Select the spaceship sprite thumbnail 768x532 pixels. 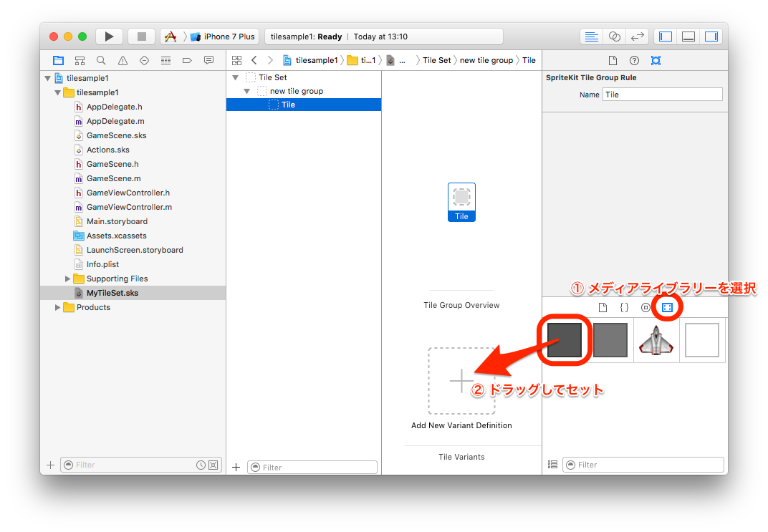[x=656, y=340]
